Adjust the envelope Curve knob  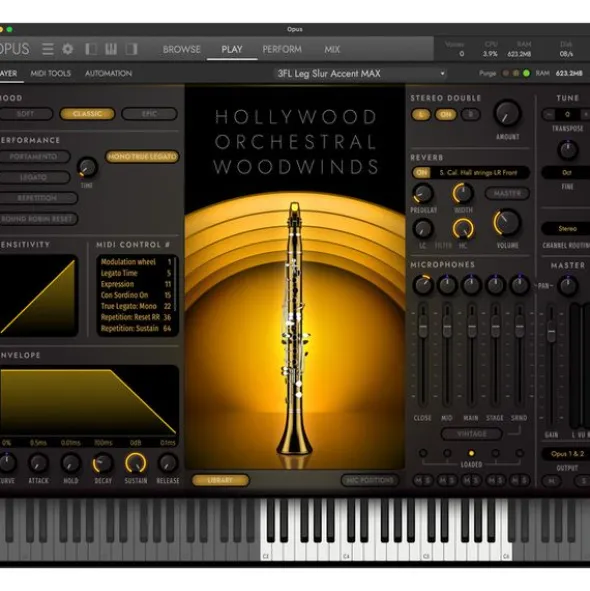(x=7, y=463)
